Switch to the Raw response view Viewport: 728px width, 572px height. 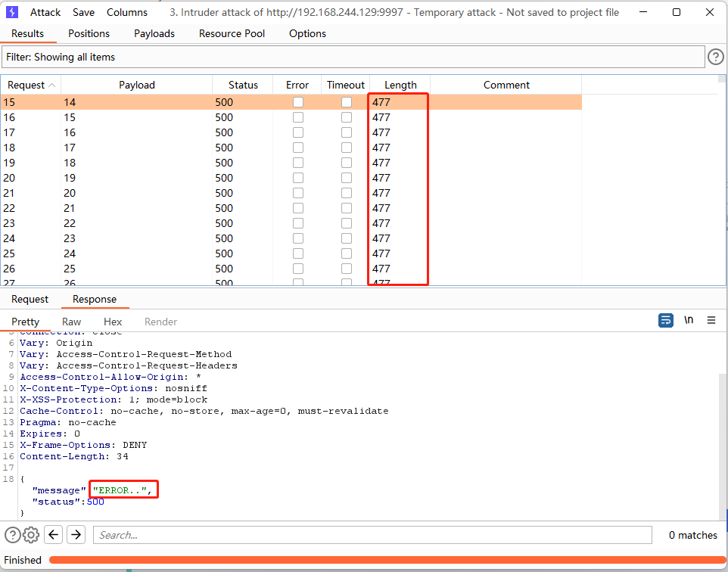[72, 322]
